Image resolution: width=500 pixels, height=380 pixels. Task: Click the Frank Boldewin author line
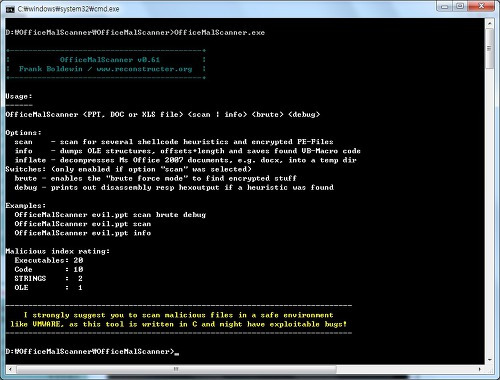click(x=105, y=69)
